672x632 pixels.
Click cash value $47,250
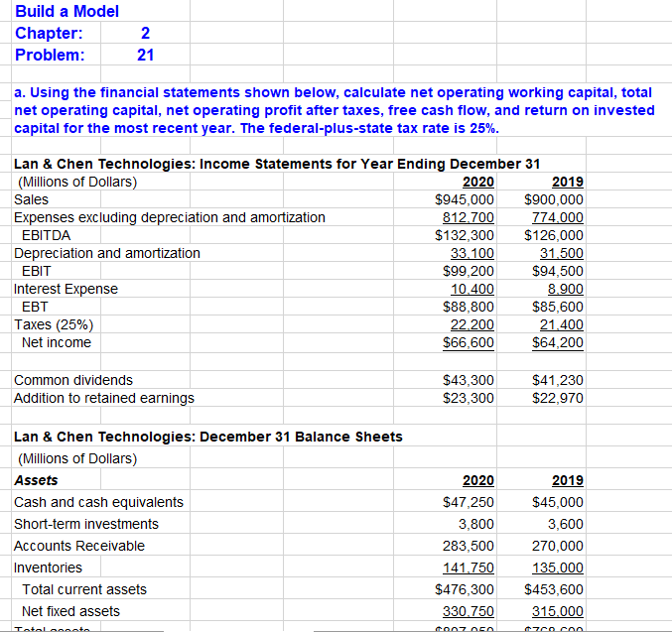click(x=468, y=502)
